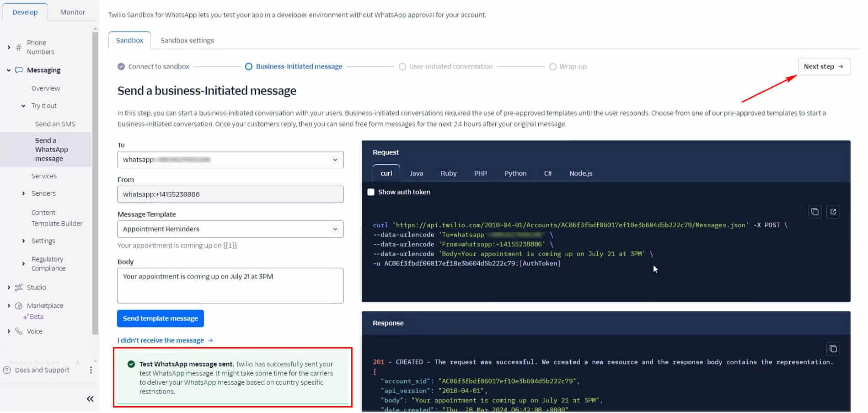Expand the Studio section

click(x=8, y=287)
